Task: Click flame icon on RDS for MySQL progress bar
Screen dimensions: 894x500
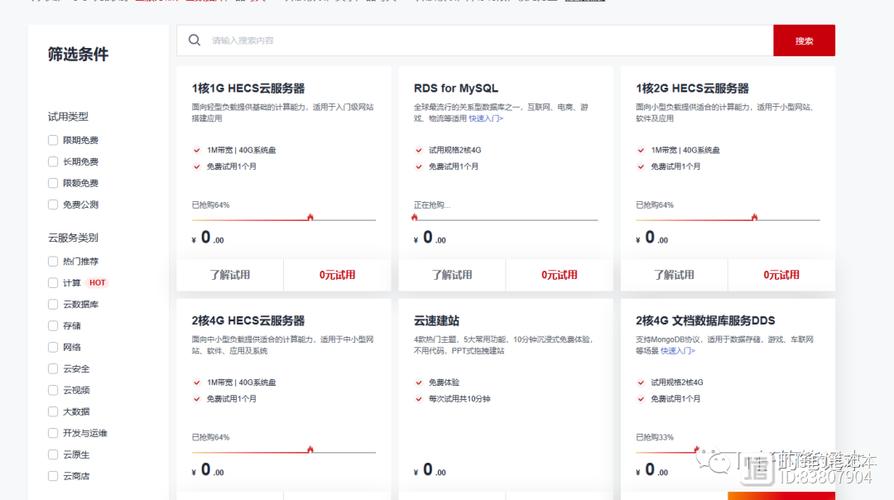Action: [415, 217]
